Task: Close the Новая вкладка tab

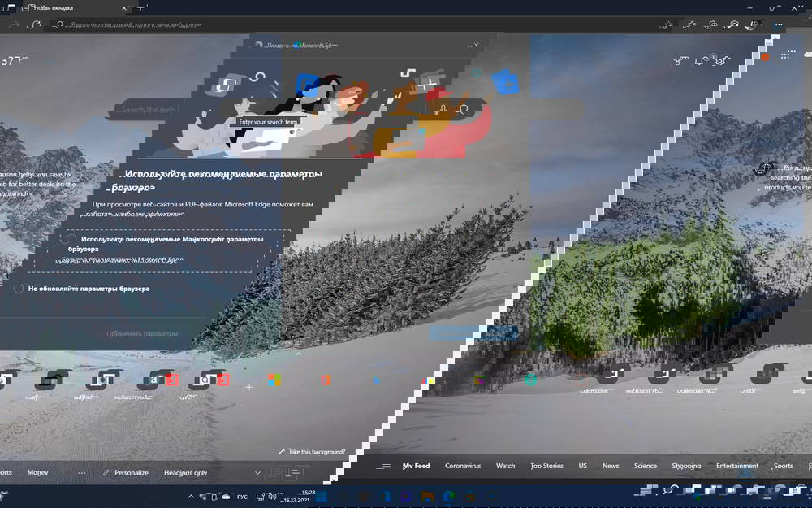Action: click(x=124, y=8)
